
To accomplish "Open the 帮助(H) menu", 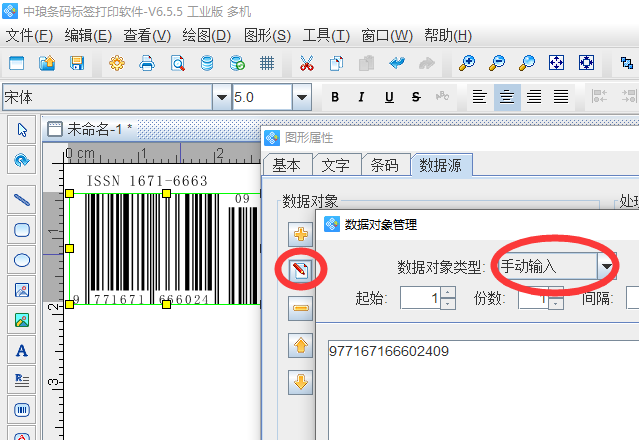I will (x=448, y=36).
